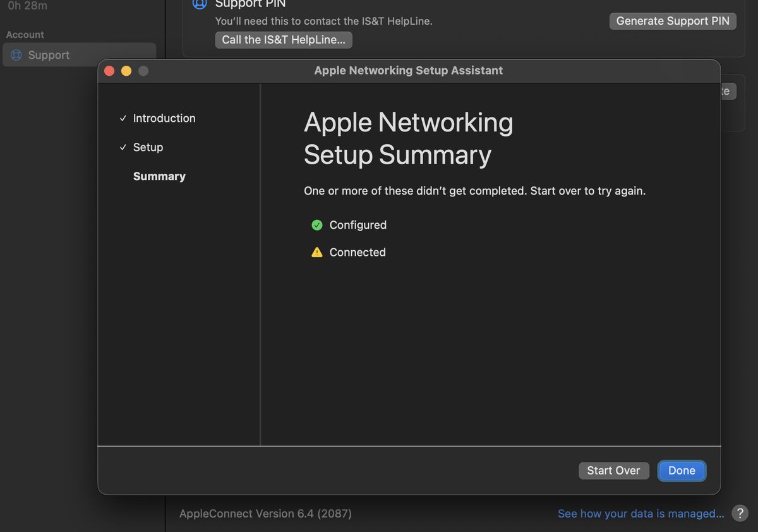The image size is (758, 532).
Task: Minimize the Setup Assistant window
Action: pos(126,71)
